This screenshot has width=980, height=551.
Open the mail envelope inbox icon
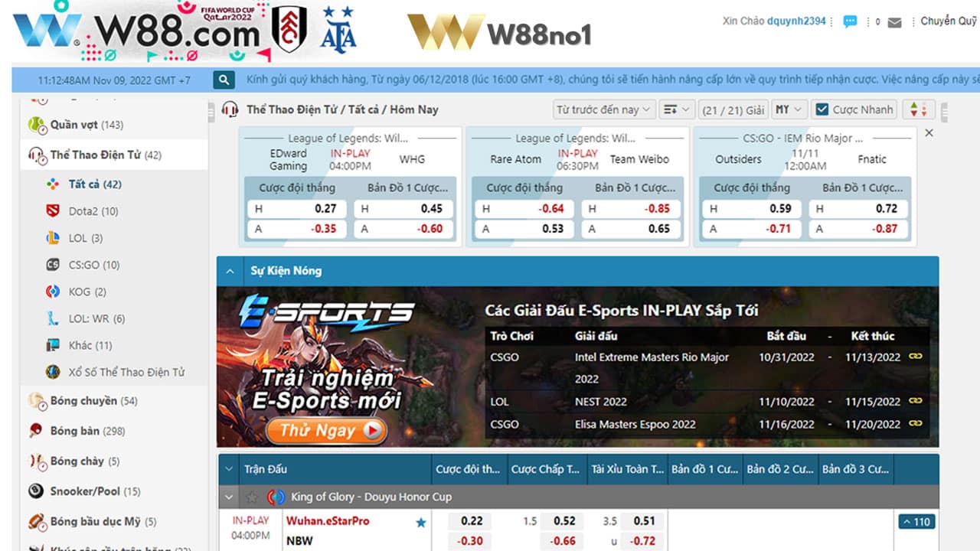[x=894, y=23]
